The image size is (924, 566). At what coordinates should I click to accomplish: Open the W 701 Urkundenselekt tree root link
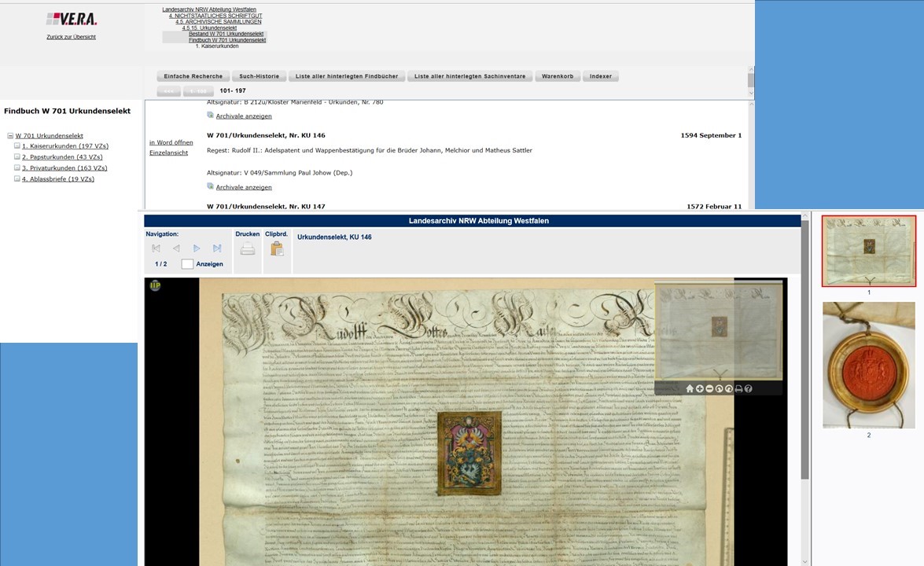click(49, 136)
